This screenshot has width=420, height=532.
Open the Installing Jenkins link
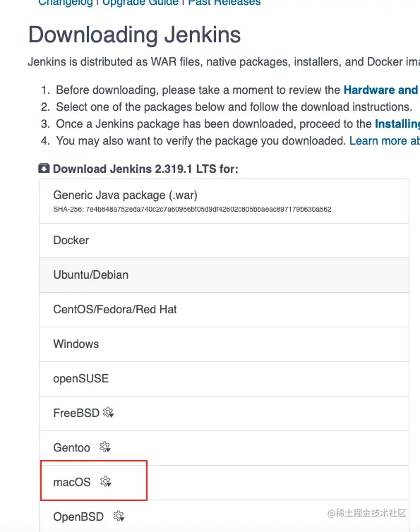point(397,124)
